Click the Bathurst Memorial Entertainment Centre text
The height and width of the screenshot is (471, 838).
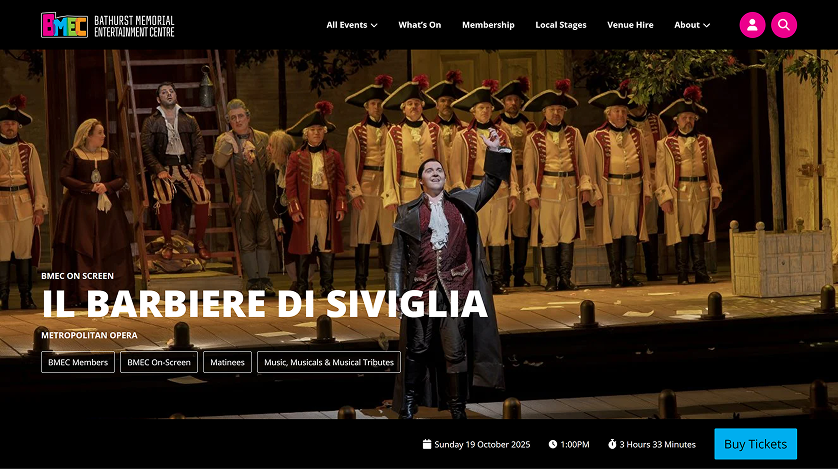pos(134,26)
